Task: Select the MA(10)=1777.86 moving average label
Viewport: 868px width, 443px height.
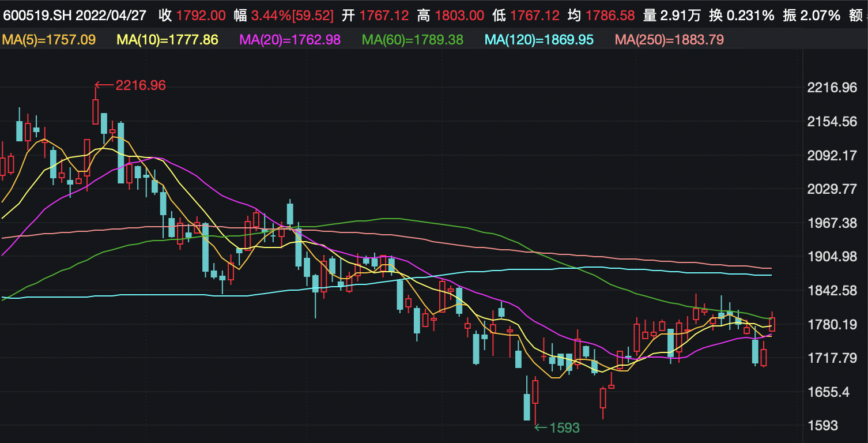Action: [167, 40]
